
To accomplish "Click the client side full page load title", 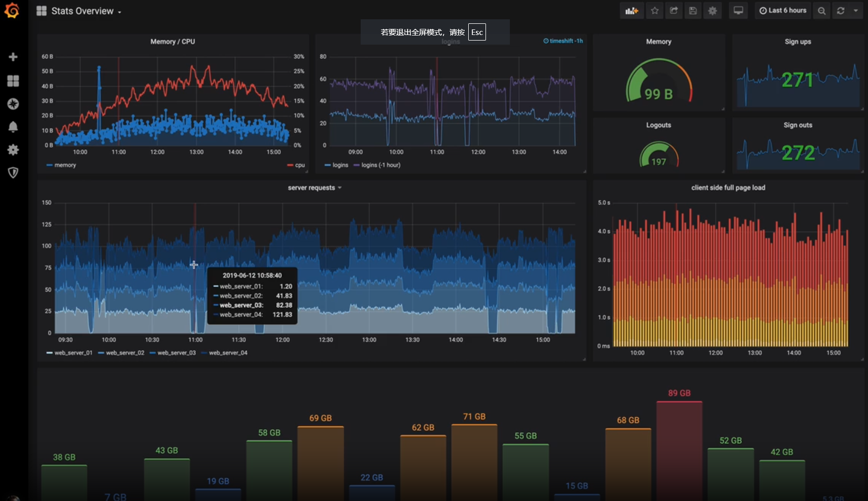I will coord(728,188).
